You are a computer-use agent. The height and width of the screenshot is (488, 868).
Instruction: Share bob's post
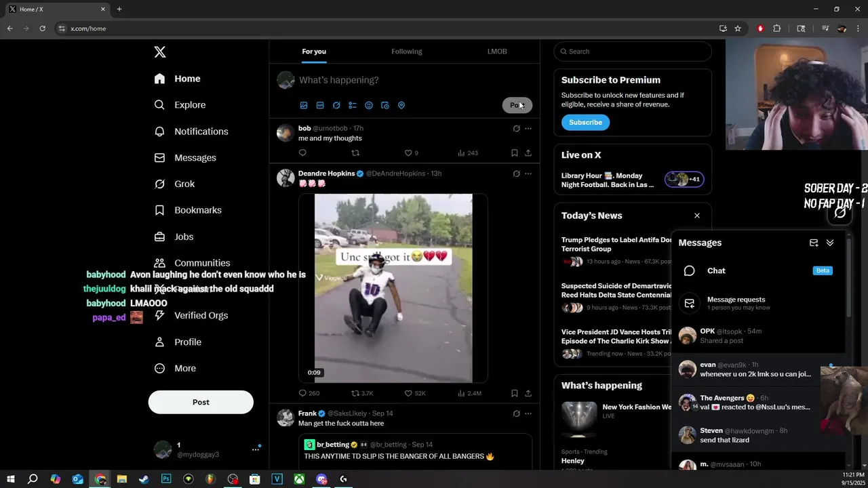tap(528, 153)
